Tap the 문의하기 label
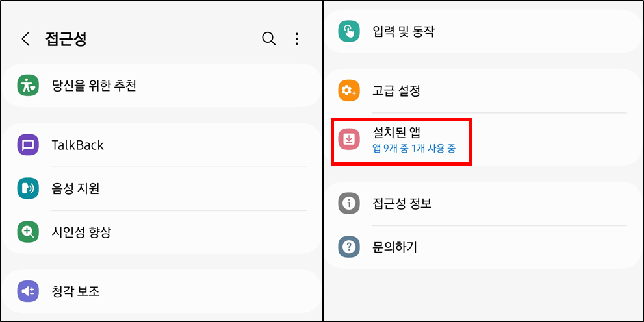 [394, 247]
